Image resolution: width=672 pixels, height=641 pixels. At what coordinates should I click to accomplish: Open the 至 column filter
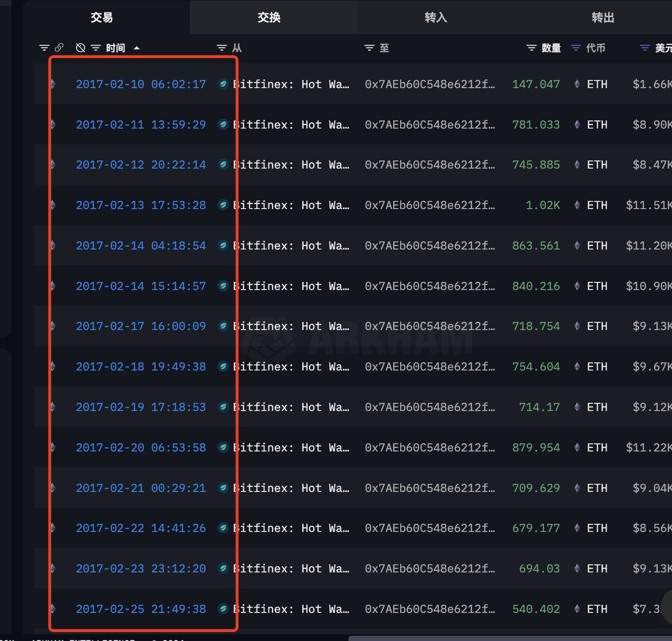pos(369,48)
